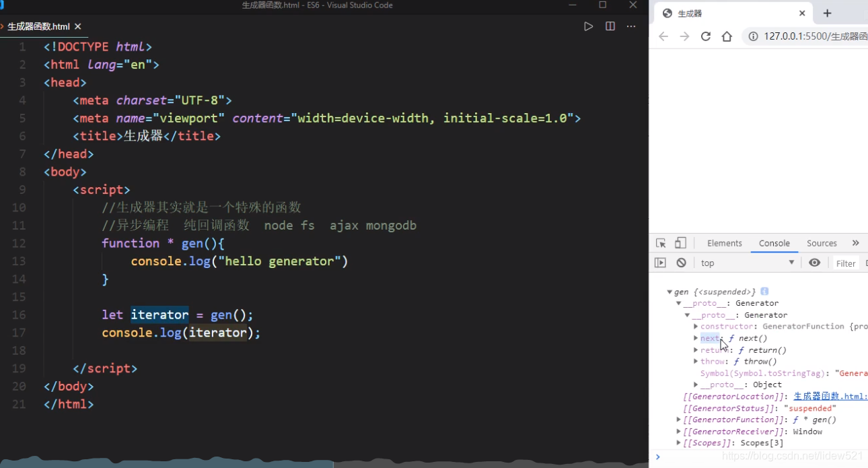868x468 pixels.
Task: Open a new browser tab with plus
Action: [828, 13]
